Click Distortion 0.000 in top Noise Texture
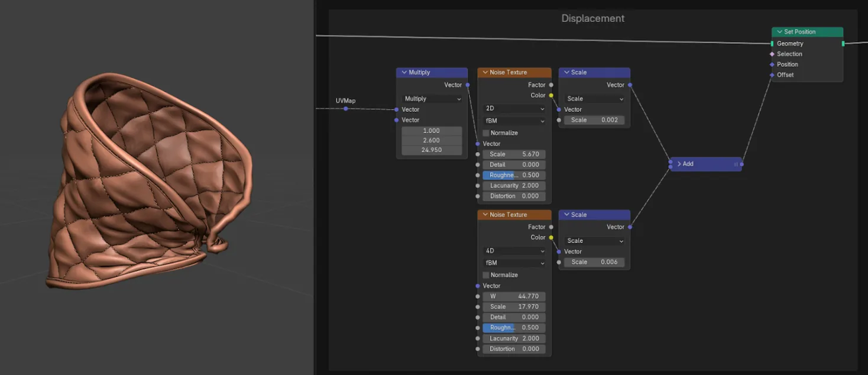868x375 pixels. (514, 196)
